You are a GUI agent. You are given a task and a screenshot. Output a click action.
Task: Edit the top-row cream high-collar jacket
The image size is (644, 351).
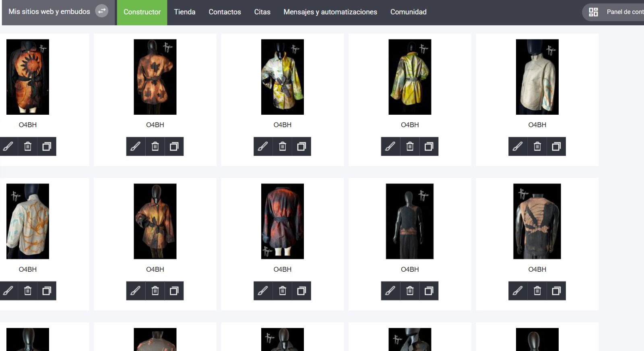(x=518, y=147)
